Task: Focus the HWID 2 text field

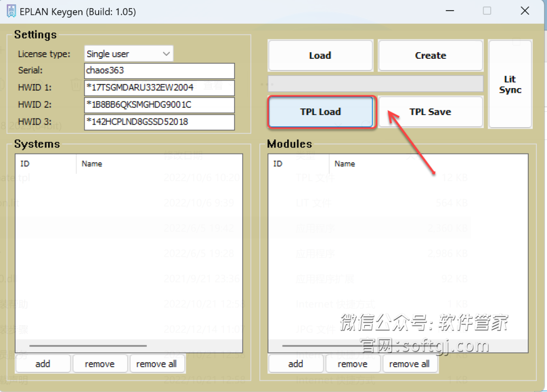Action: point(160,105)
